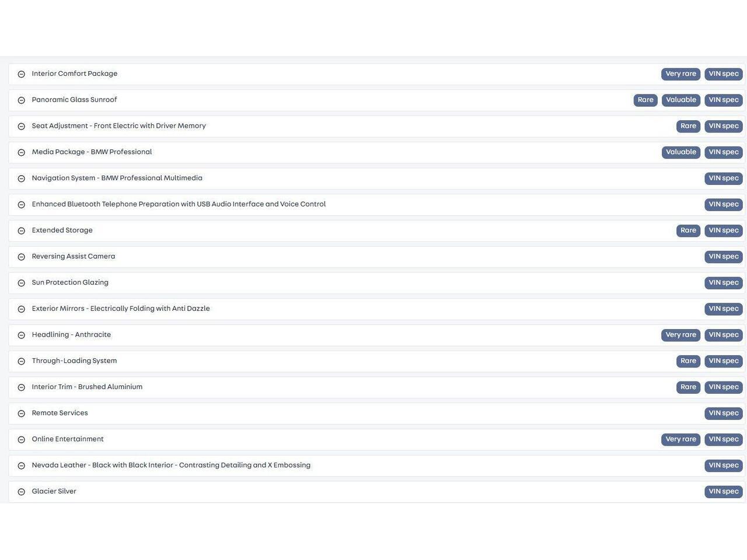Click the minus icon for Enhanced Bluetooth row
Viewport: 747px width, 560px height.
(22, 205)
